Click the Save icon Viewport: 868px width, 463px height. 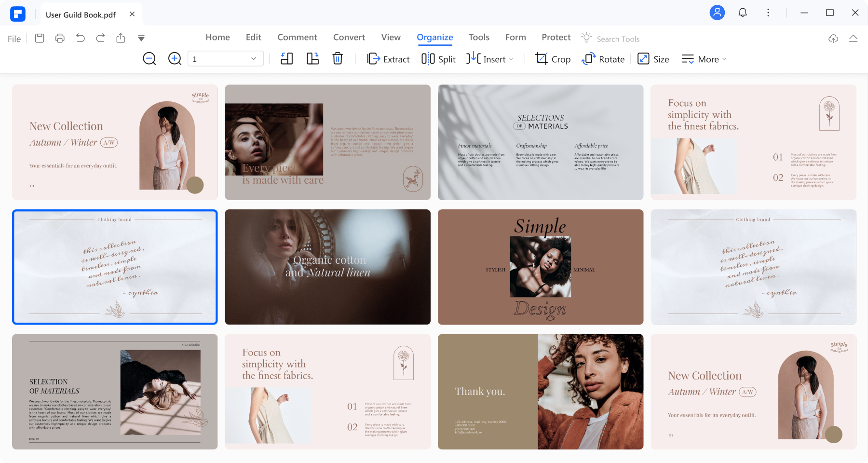click(x=40, y=38)
